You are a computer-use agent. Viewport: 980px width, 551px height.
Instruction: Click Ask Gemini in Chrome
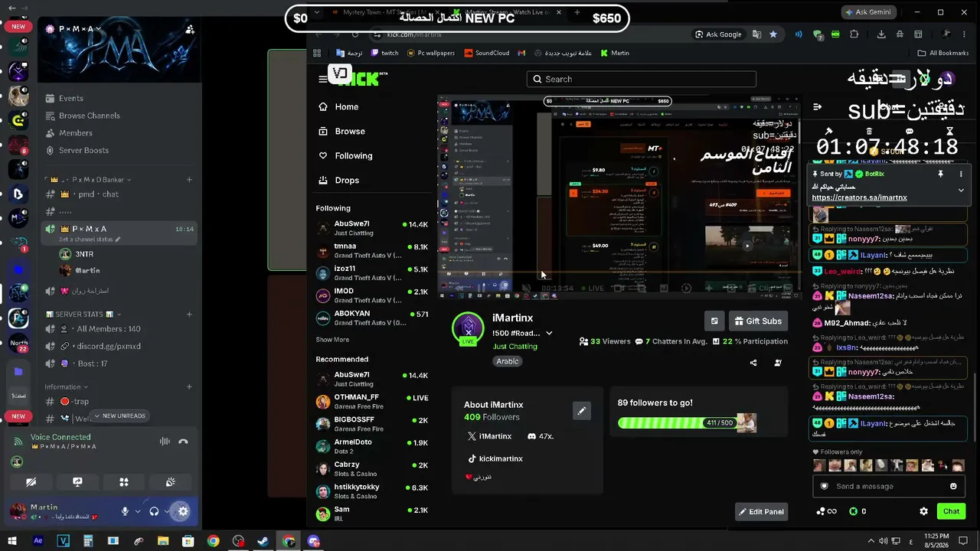click(x=870, y=12)
